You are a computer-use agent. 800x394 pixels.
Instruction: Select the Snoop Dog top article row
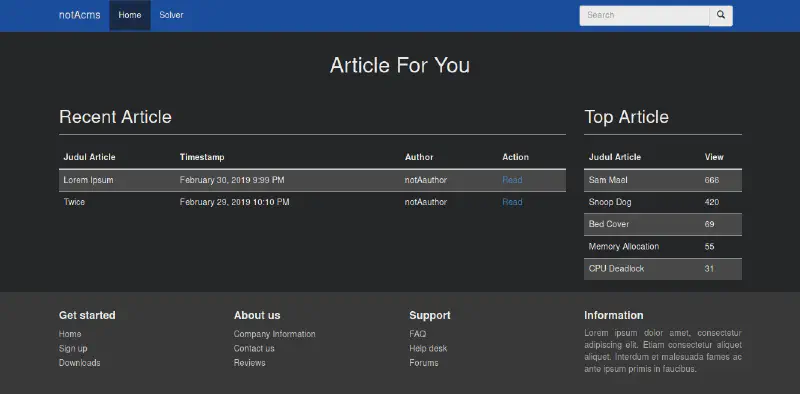[x=663, y=202]
